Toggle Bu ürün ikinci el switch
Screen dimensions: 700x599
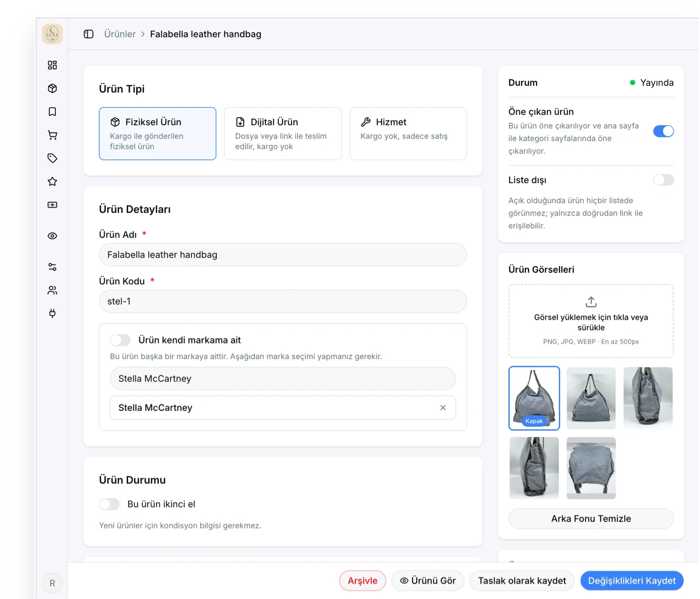coord(109,504)
